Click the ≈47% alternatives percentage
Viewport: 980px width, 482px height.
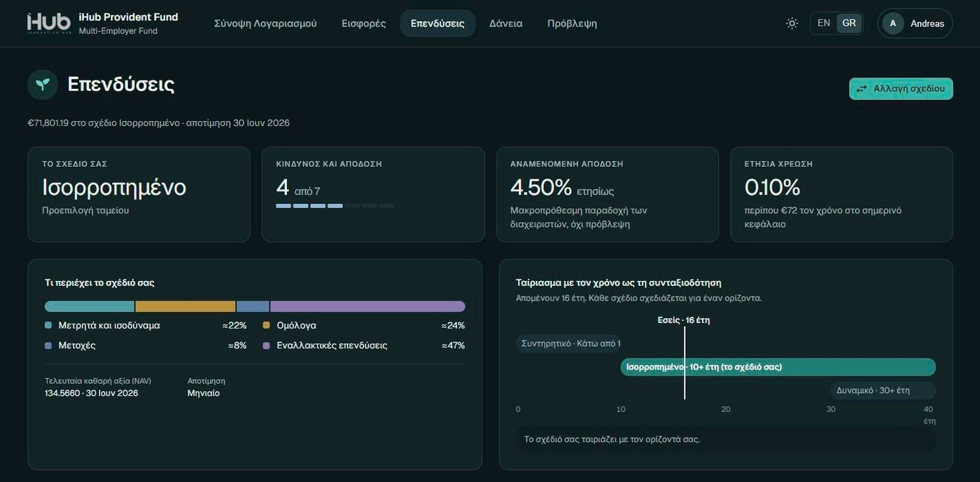point(453,345)
